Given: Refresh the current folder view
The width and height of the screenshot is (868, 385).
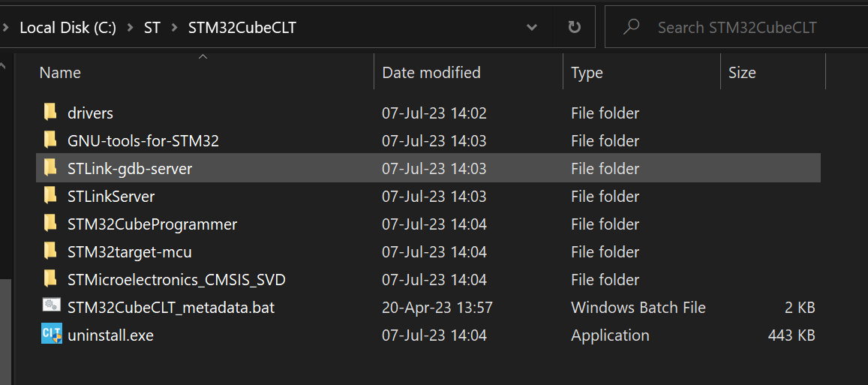Looking at the screenshot, I should pos(575,28).
